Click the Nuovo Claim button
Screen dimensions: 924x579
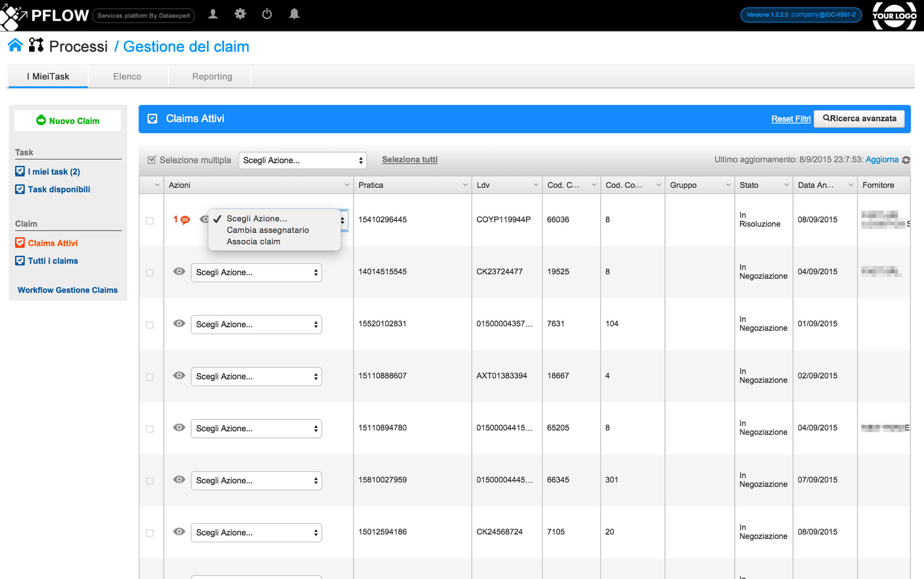(68, 121)
